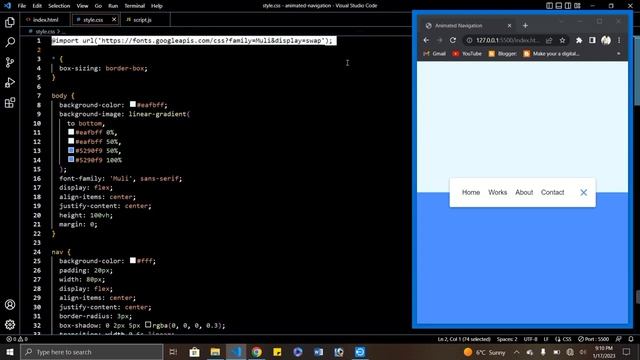This screenshot has width=640, height=360.
Task: Open the 'Make your a digital' bookmark
Action: pyautogui.click(x=551, y=53)
